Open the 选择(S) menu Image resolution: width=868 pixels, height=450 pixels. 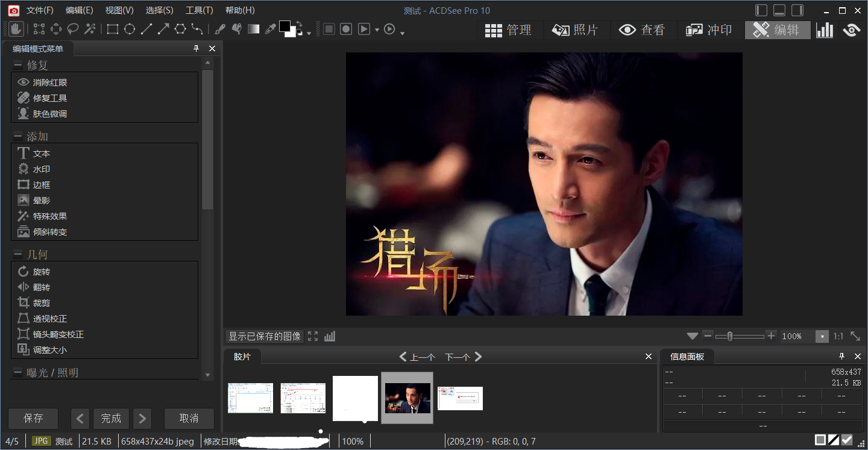click(159, 10)
